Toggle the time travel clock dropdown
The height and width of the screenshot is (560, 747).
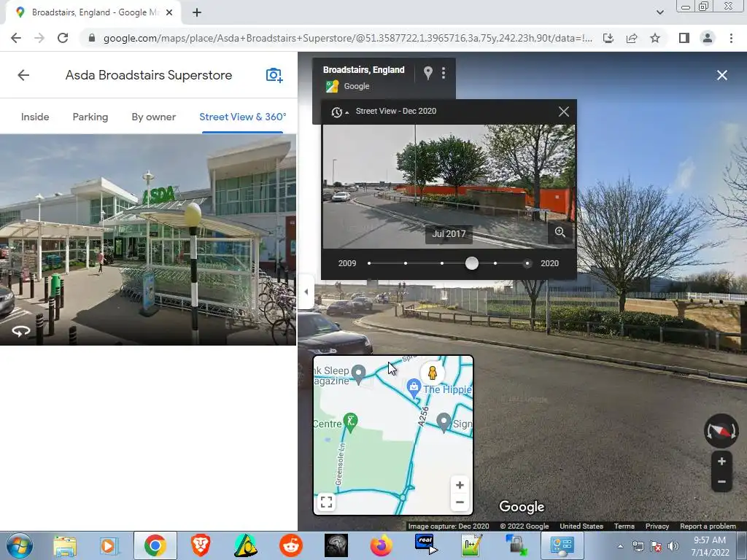coord(339,112)
